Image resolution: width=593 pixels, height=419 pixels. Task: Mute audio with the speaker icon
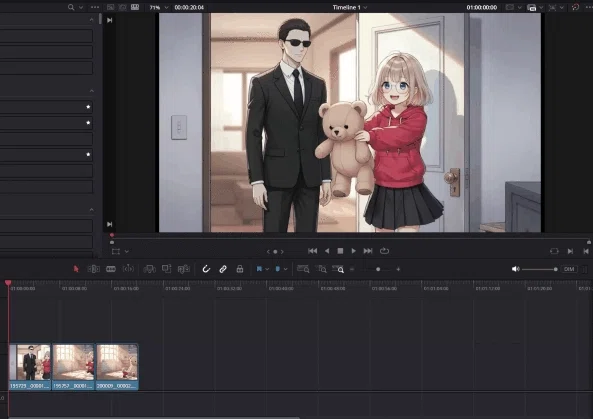(x=515, y=269)
